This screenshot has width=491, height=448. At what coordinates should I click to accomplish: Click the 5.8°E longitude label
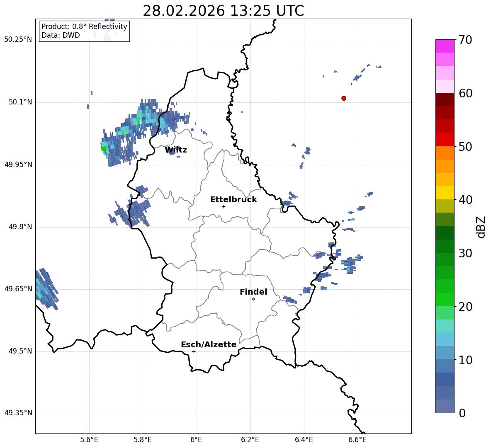click(143, 440)
